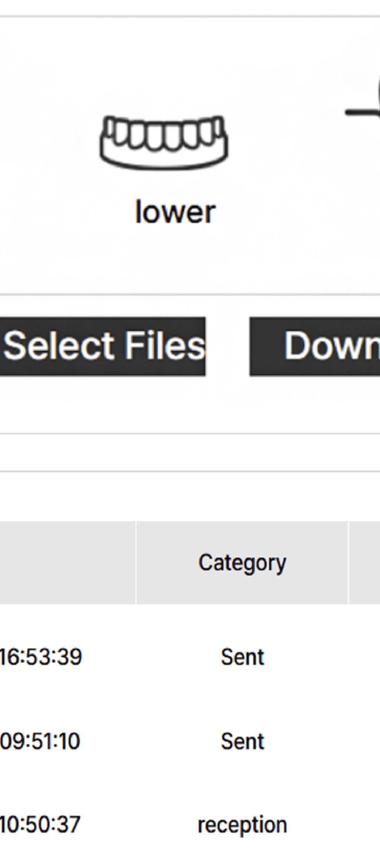The image size is (380, 868).
Task: Click the header cell right of Category
Action: coord(364,563)
